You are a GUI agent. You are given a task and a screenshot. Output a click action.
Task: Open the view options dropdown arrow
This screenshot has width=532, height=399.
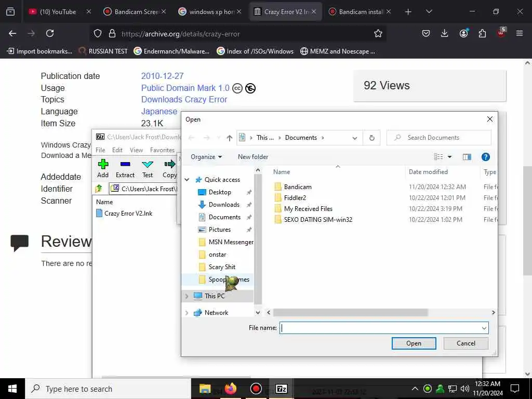click(x=449, y=157)
